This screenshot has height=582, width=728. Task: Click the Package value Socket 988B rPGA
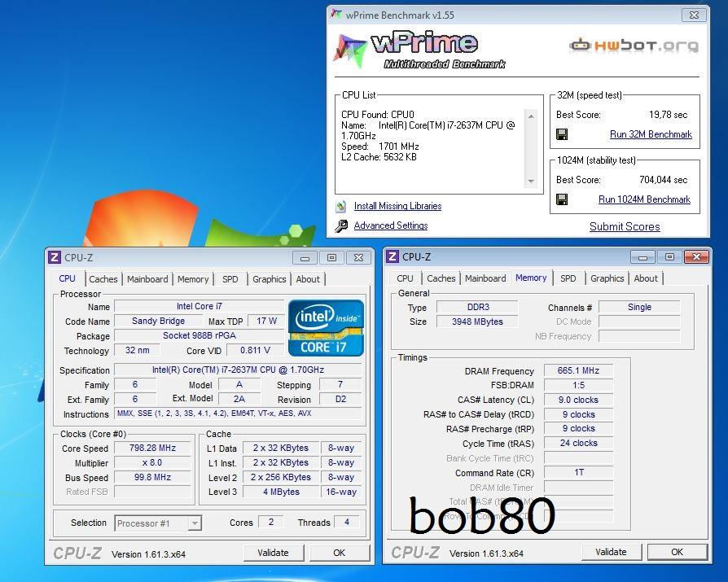[x=200, y=335]
